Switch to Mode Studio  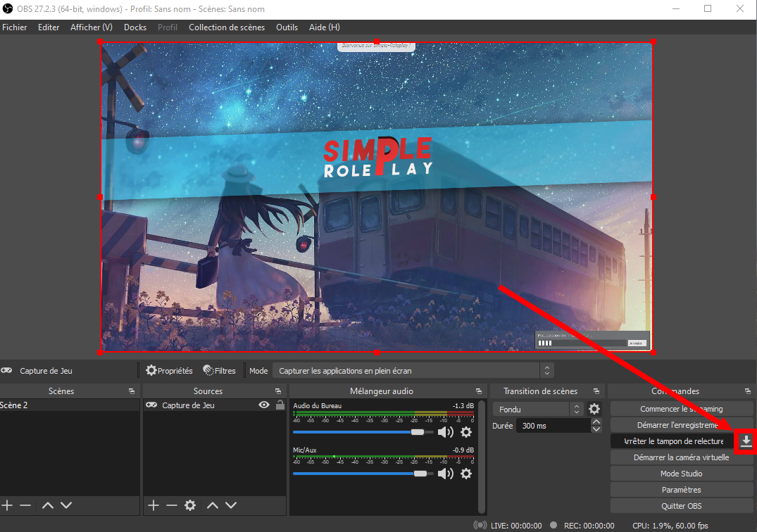[681, 474]
